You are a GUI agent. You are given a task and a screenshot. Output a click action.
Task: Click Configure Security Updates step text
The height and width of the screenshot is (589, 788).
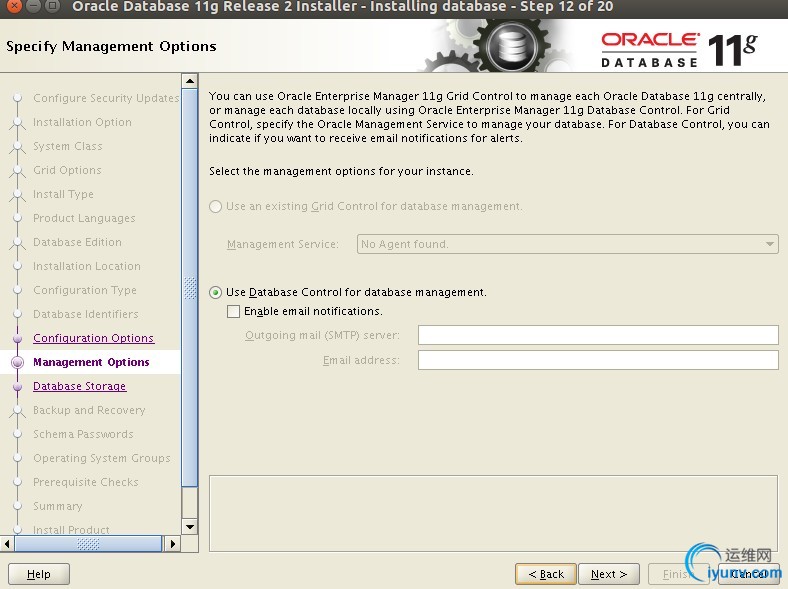(x=106, y=98)
